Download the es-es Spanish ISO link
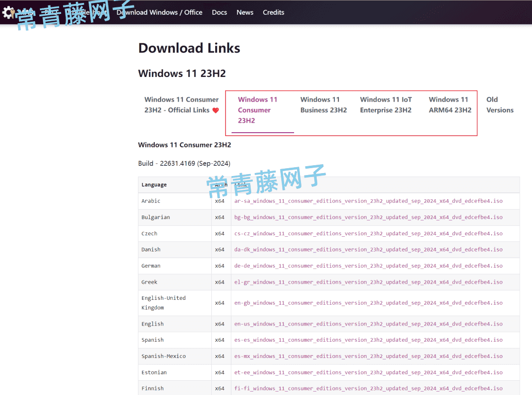532x395 pixels. point(368,340)
